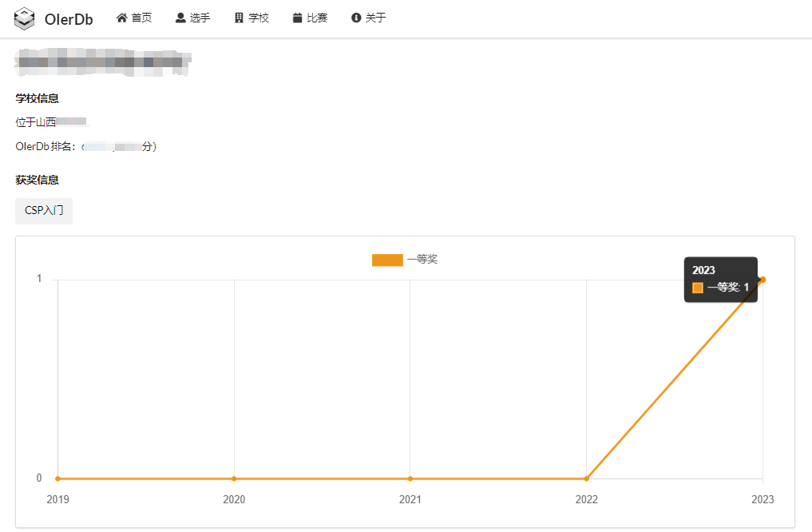Click the house icon beside 首页
Viewport: 812px width, 532px height.
point(122,18)
